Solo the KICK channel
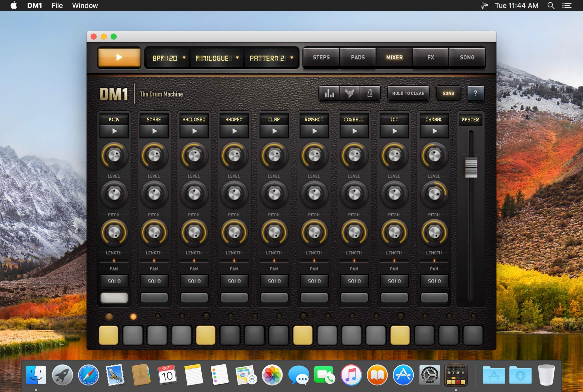The width and height of the screenshot is (583, 392). coord(114,281)
